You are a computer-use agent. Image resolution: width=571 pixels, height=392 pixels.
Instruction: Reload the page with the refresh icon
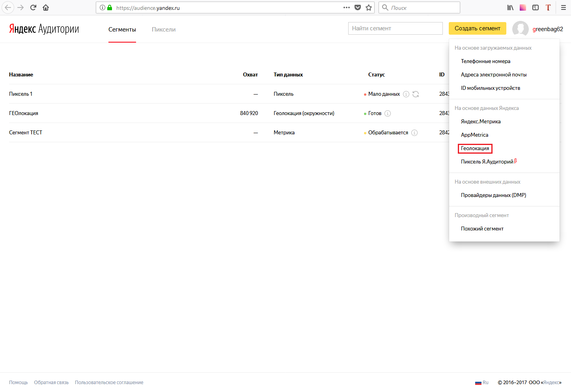coord(33,7)
